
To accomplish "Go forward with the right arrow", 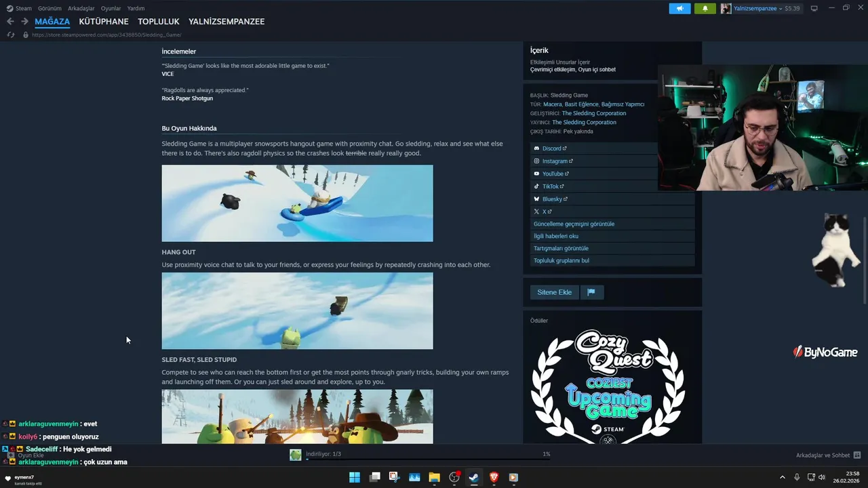I will [x=24, y=22].
